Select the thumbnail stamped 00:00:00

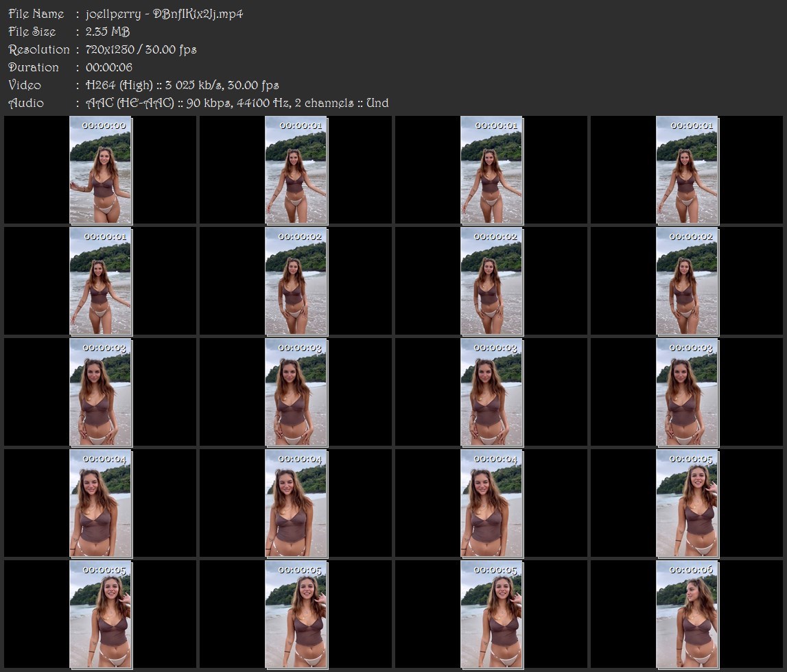pyautogui.click(x=100, y=170)
